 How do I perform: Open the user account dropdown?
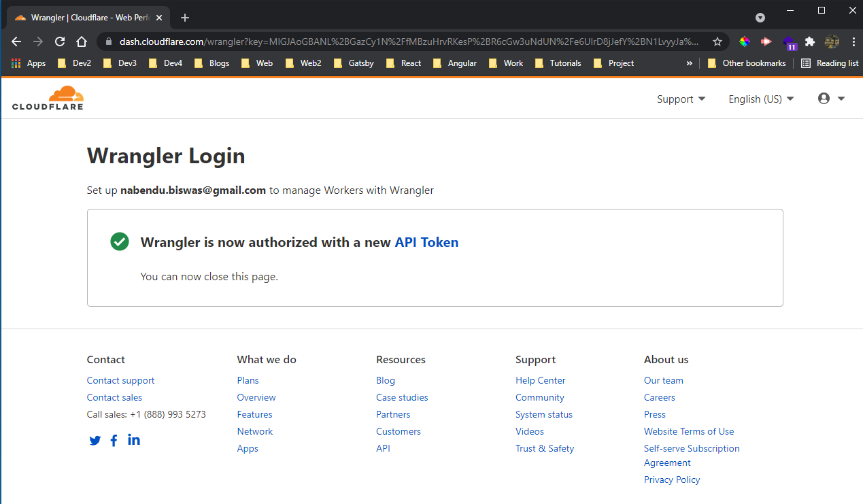pos(831,99)
